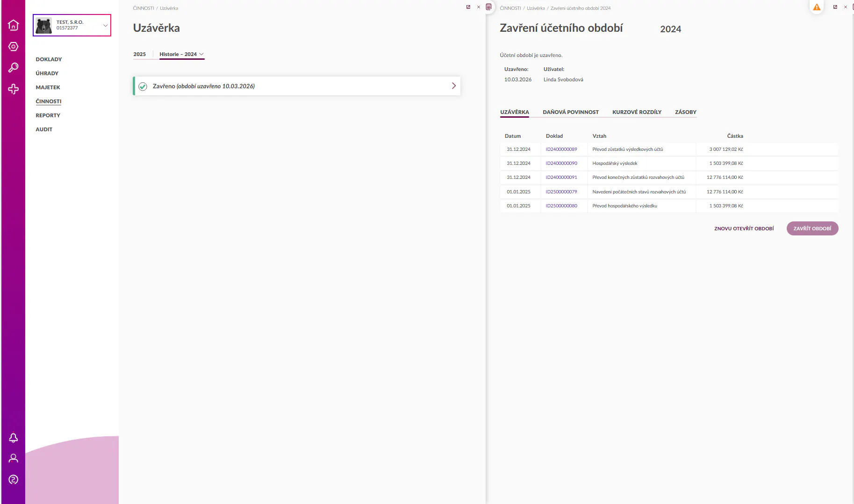Open the Zásoby tab
This screenshot has height=504, width=854.
point(685,112)
